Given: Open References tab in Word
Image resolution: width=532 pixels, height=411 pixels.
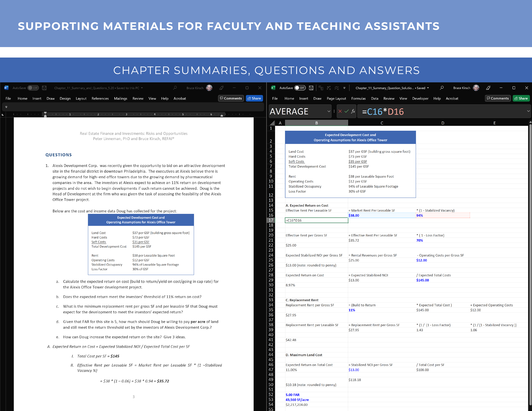Looking at the screenshot, I should tap(100, 98).
